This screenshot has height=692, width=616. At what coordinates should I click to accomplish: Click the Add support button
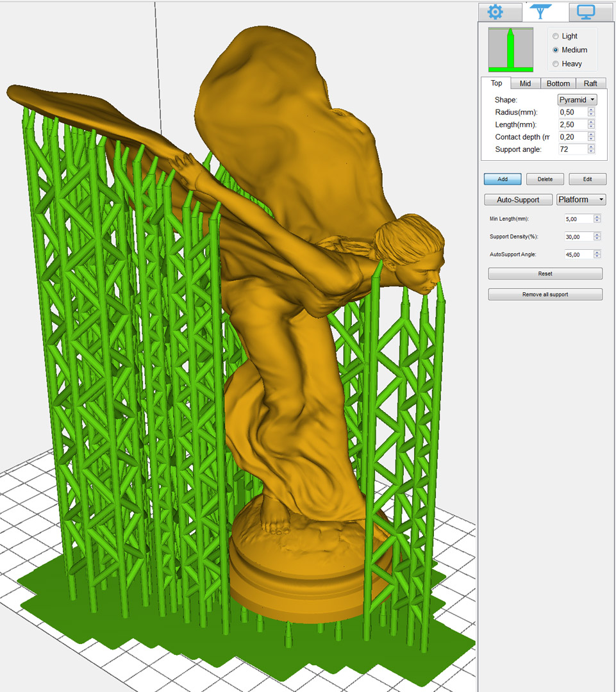pos(503,179)
